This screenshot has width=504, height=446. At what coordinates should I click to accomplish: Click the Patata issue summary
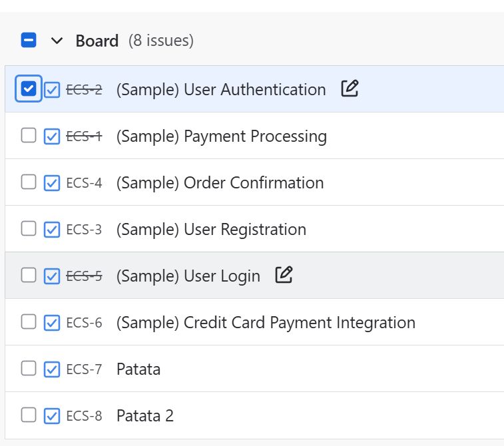[138, 369]
